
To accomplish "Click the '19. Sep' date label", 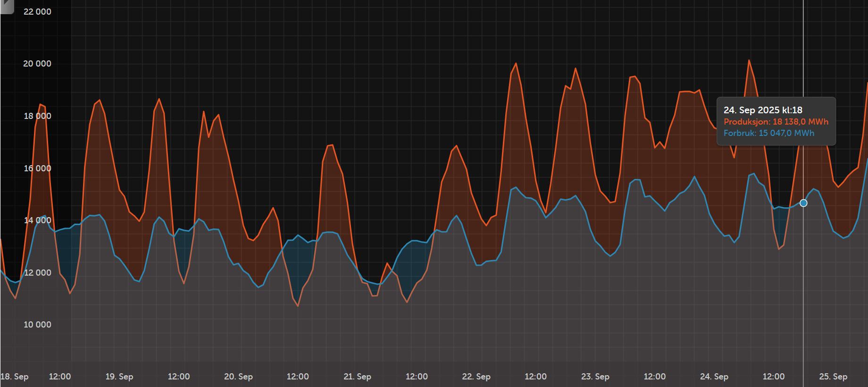I will click(119, 377).
